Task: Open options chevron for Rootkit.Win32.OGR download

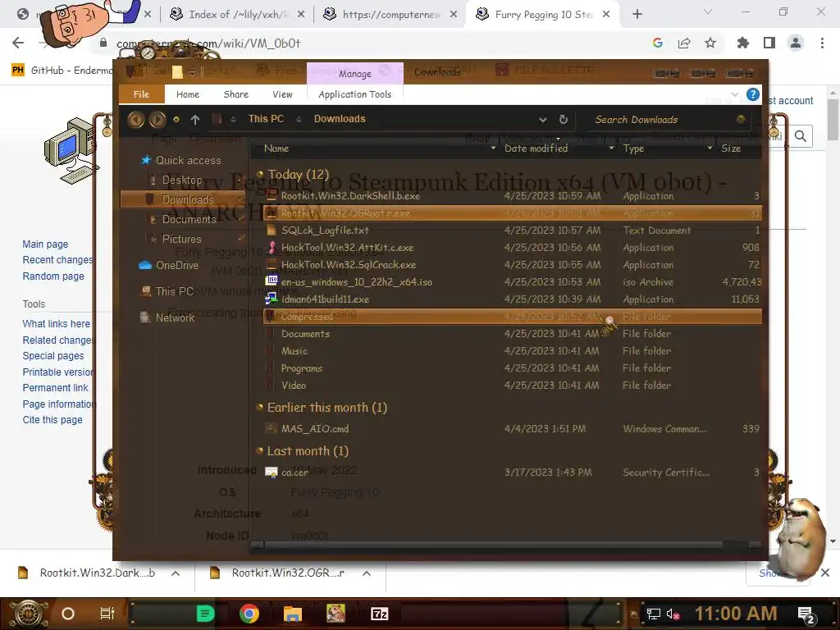Action: pyautogui.click(x=367, y=573)
